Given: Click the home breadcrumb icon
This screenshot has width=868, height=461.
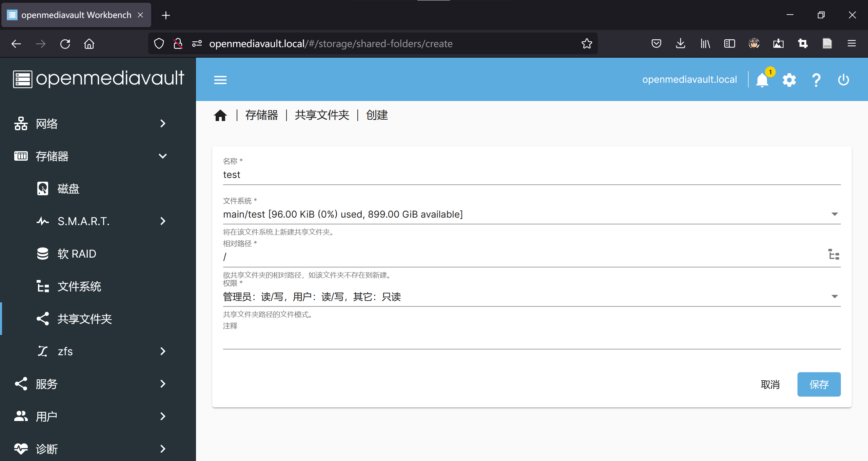Looking at the screenshot, I should click(x=220, y=116).
